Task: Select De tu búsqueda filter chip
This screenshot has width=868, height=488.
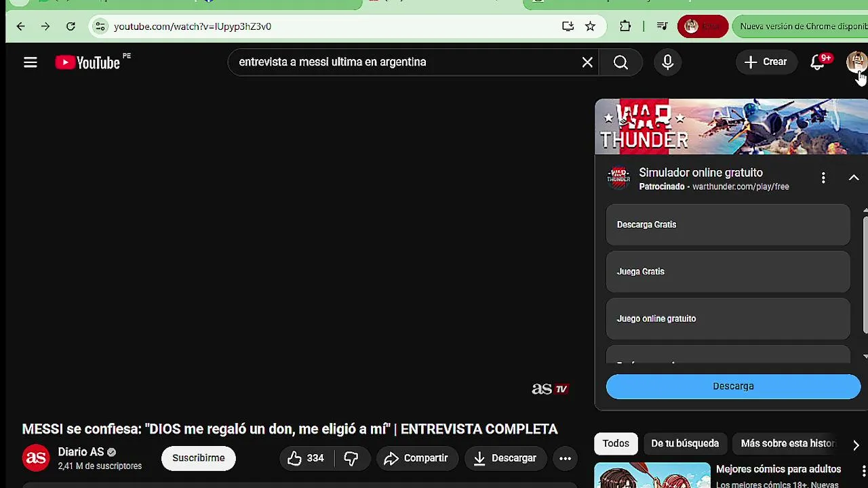Action: (x=685, y=443)
